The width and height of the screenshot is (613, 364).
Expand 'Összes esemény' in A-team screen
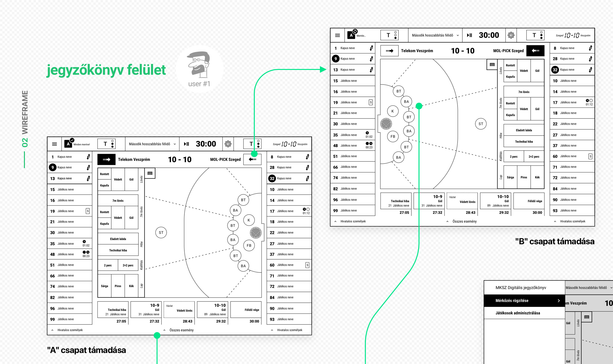pos(179,330)
